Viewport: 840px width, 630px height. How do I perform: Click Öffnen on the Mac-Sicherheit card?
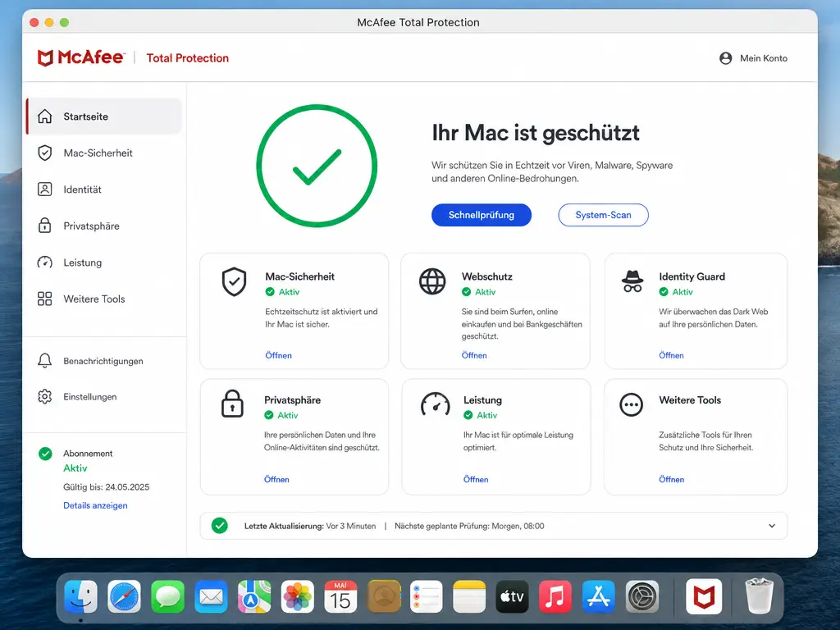[279, 355]
